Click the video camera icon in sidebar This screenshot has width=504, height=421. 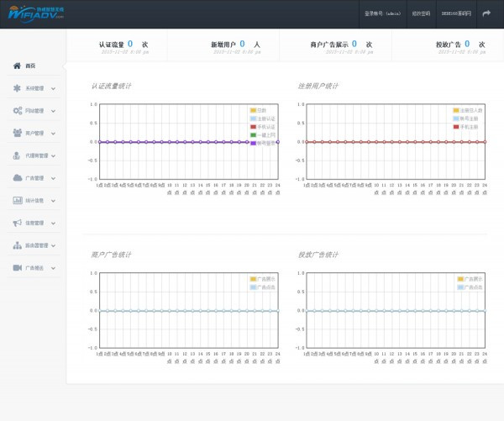pos(17,268)
